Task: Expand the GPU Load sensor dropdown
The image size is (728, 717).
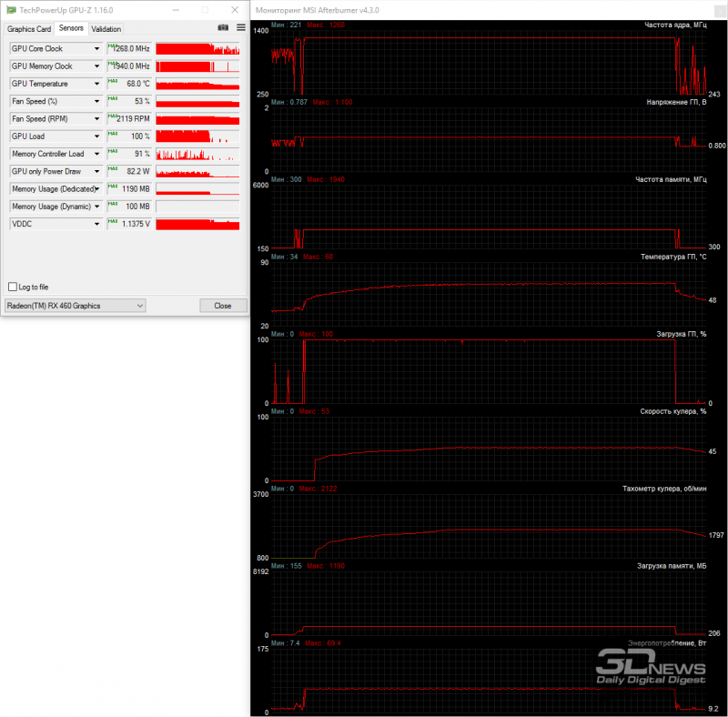Action: tap(96, 136)
